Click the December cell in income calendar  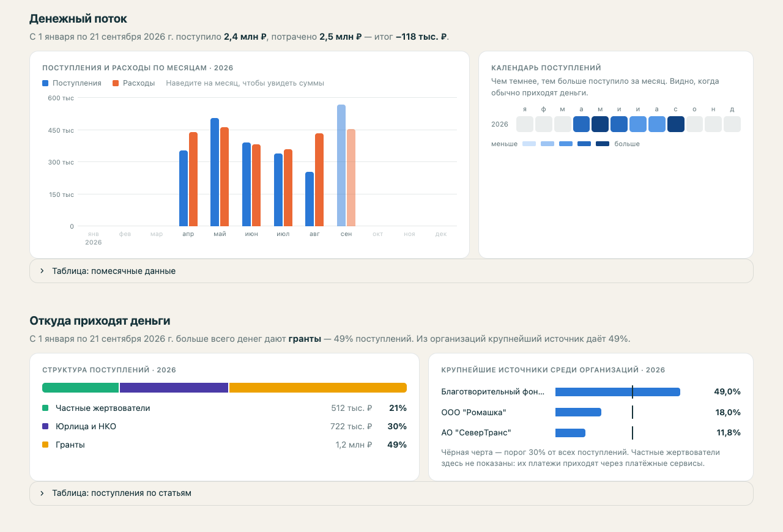[732, 124]
